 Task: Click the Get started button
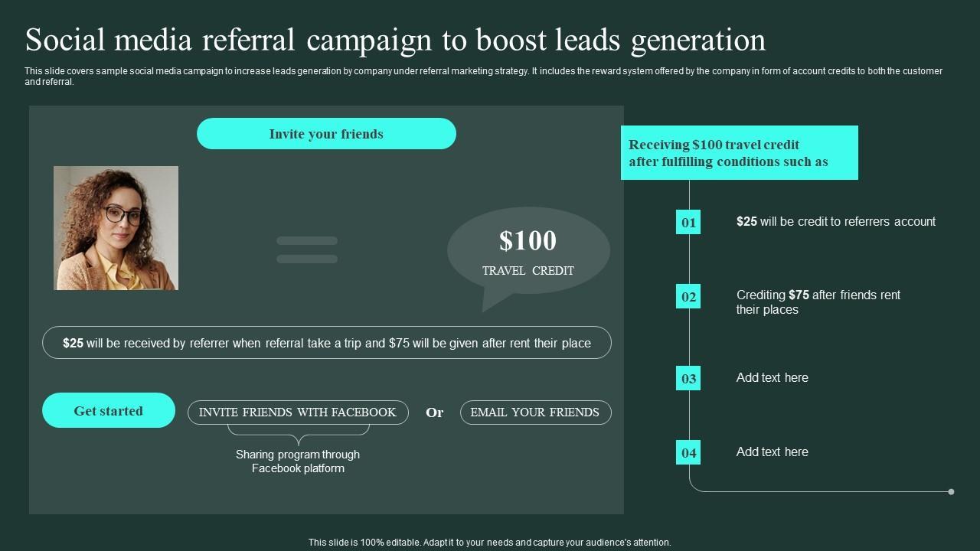click(x=109, y=411)
